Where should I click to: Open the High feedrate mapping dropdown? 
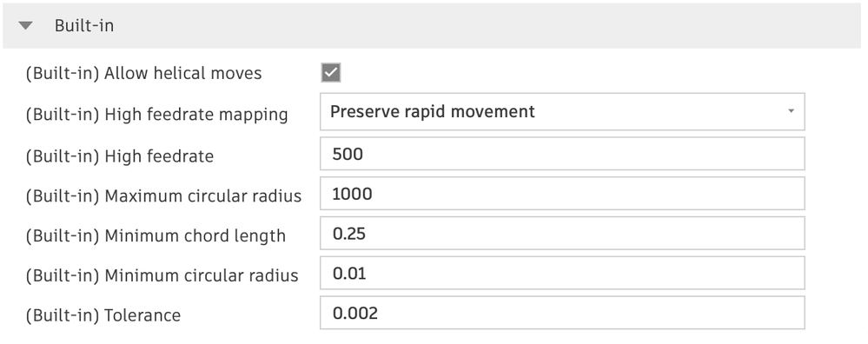click(x=562, y=112)
